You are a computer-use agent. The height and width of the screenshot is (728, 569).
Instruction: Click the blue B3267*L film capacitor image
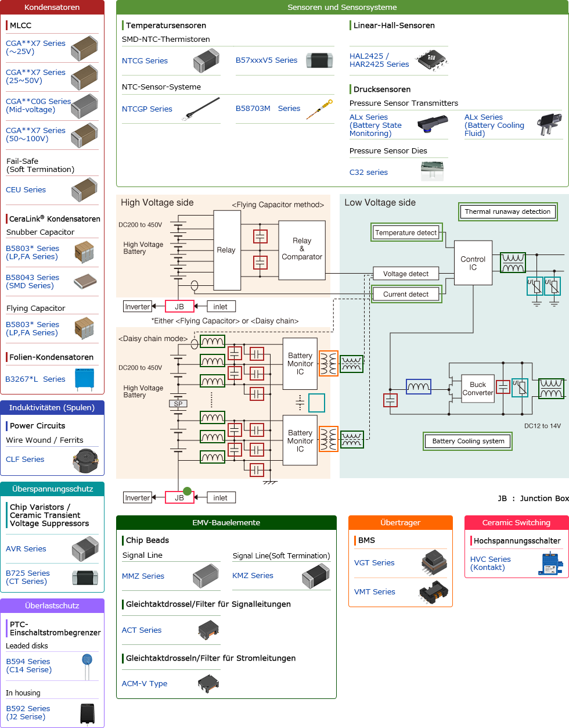click(x=85, y=379)
